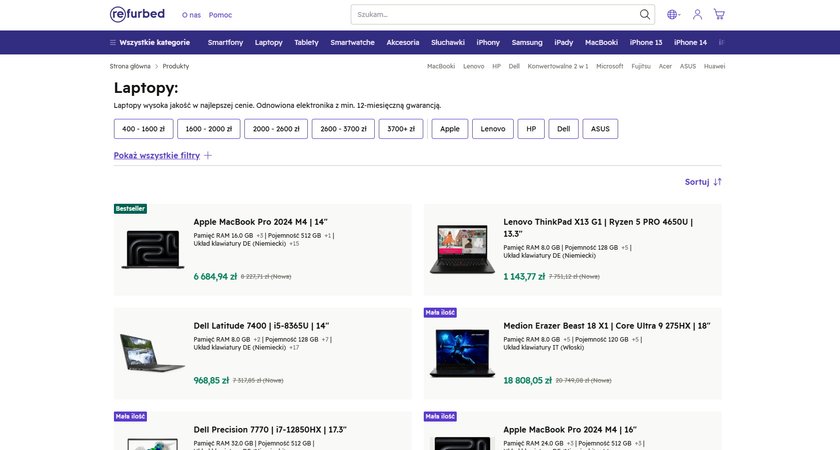Screen dimensions: 840x450
Task: Click MacBook Pro 14" product image
Action: [x=153, y=250]
